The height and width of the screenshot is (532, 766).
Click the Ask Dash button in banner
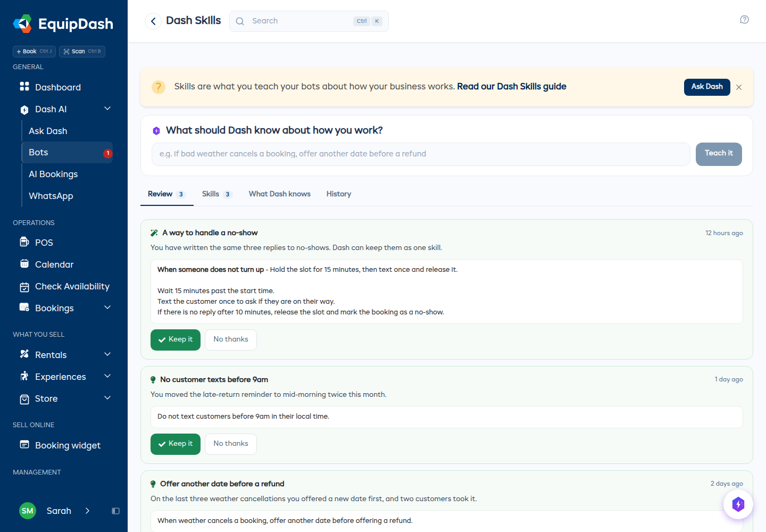(x=707, y=87)
